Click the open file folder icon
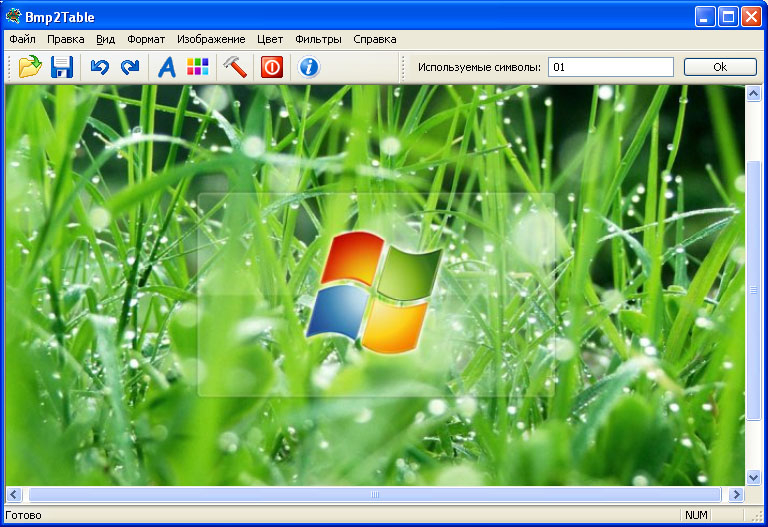The image size is (768, 527). pos(30,67)
